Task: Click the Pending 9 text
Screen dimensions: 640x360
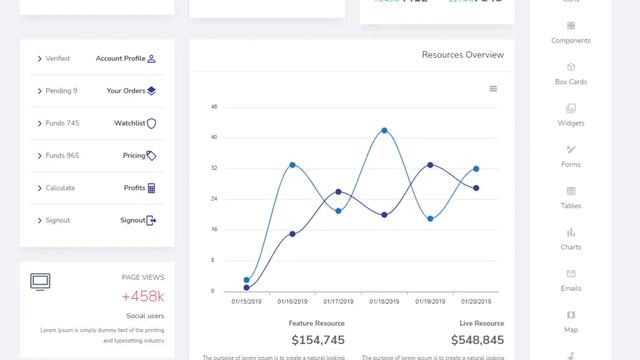Action: click(61, 91)
